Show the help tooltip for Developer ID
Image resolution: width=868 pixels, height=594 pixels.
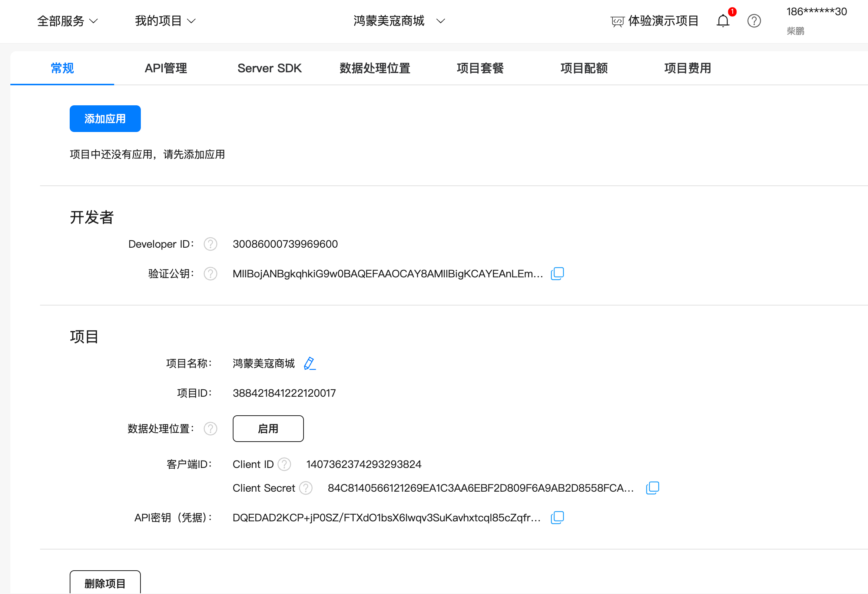(210, 244)
